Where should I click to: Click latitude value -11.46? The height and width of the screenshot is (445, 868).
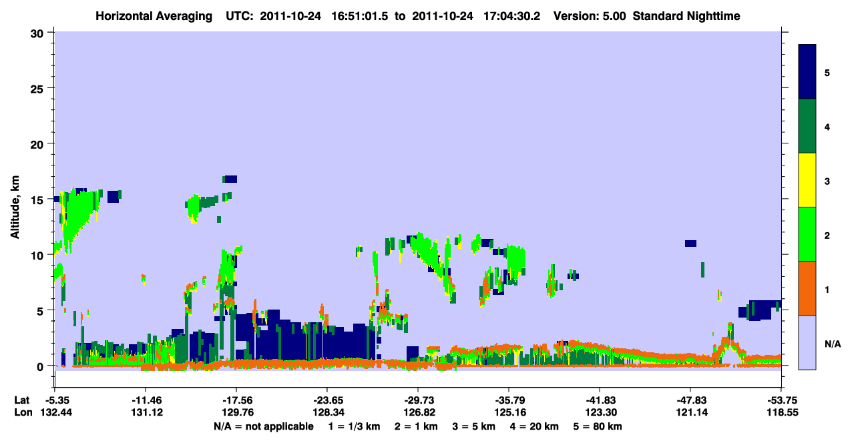pos(146,400)
